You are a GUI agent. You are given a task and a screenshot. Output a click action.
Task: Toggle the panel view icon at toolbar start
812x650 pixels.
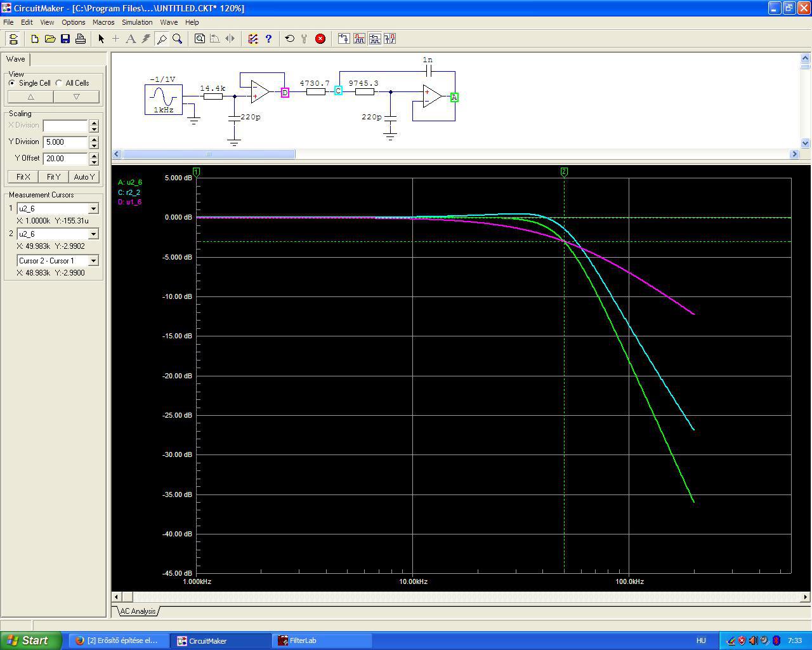(x=13, y=39)
